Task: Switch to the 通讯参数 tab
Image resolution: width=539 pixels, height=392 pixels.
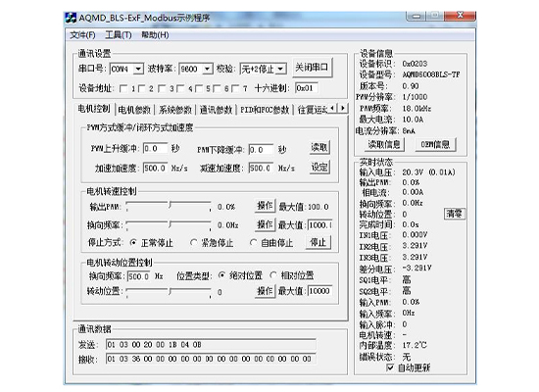Action: pyautogui.click(x=216, y=110)
